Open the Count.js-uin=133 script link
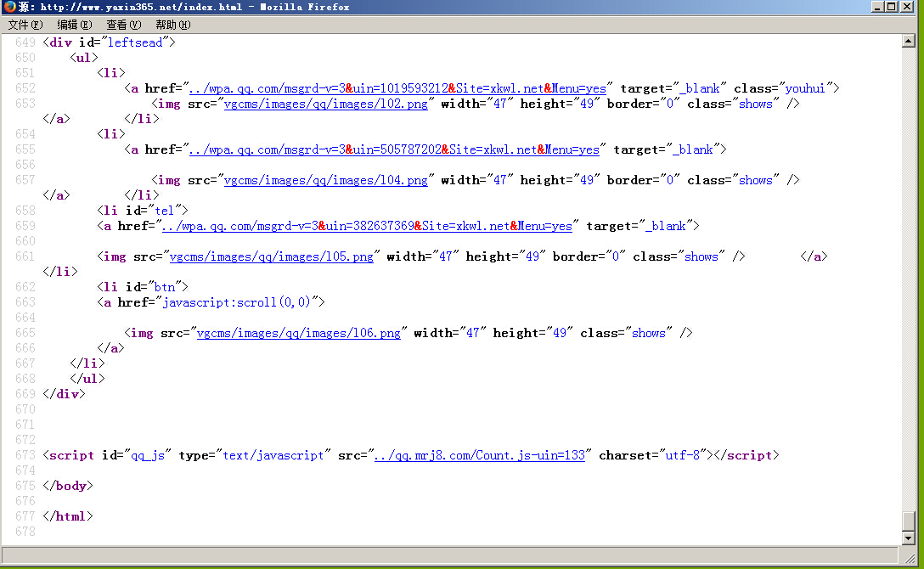 pos(480,455)
